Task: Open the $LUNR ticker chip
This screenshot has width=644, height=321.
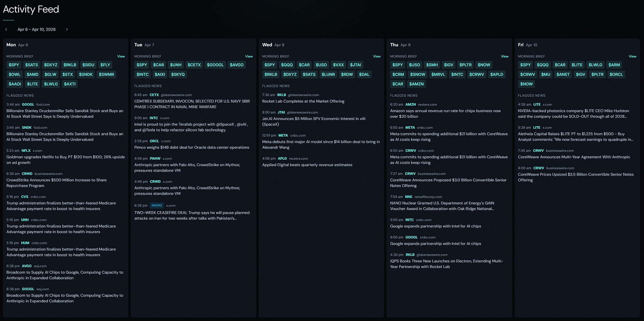Action: pos(328,75)
